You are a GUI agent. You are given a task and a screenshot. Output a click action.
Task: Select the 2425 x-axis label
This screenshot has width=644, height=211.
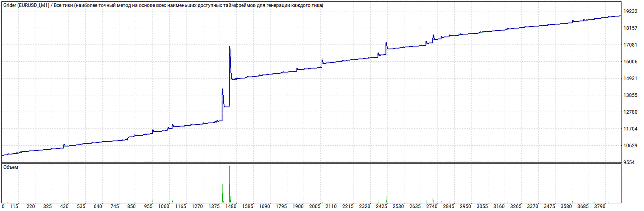[x=381, y=206]
